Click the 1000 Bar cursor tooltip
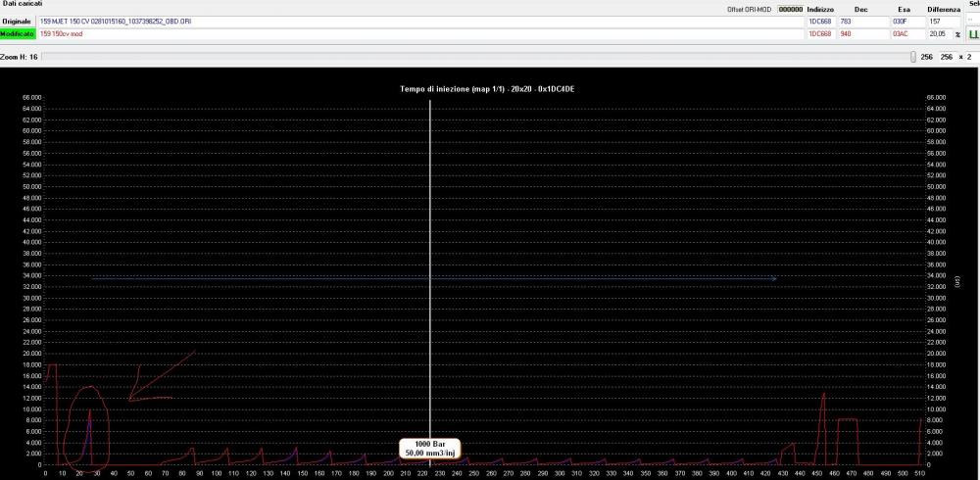This screenshot has width=980, height=480. [x=428, y=448]
